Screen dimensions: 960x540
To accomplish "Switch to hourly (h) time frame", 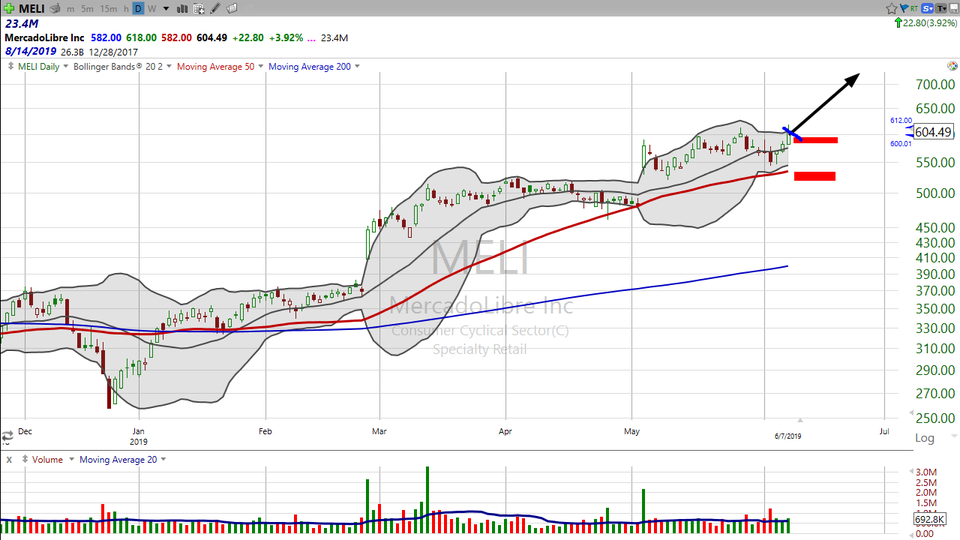I will click(126, 9).
